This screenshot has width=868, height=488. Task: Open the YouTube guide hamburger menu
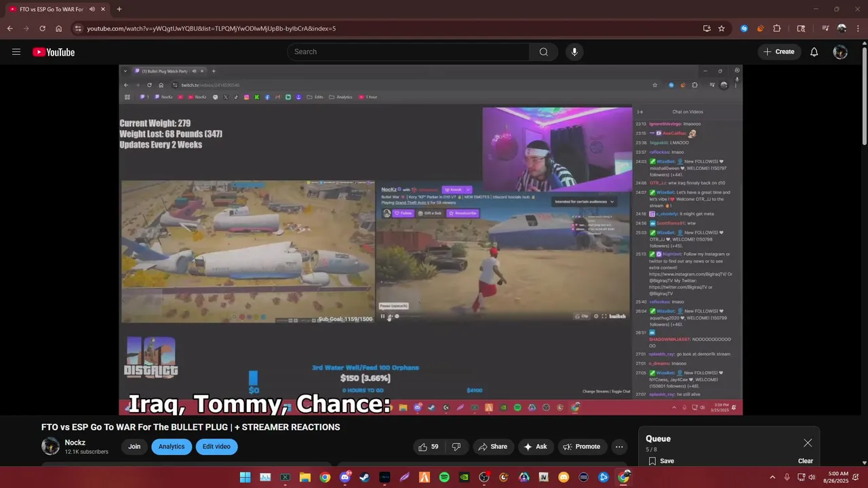coord(16,52)
